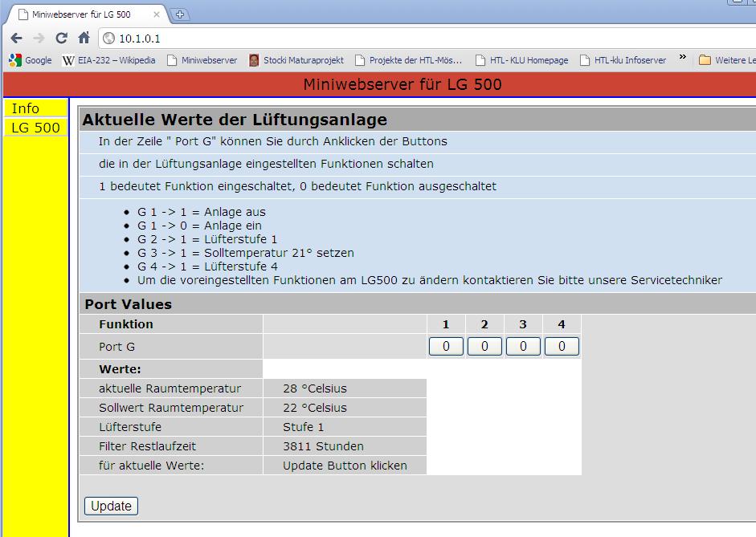Open the Stocki Maturaprojekt bookmark
The height and width of the screenshot is (537, 756).
click(x=296, y=60)
